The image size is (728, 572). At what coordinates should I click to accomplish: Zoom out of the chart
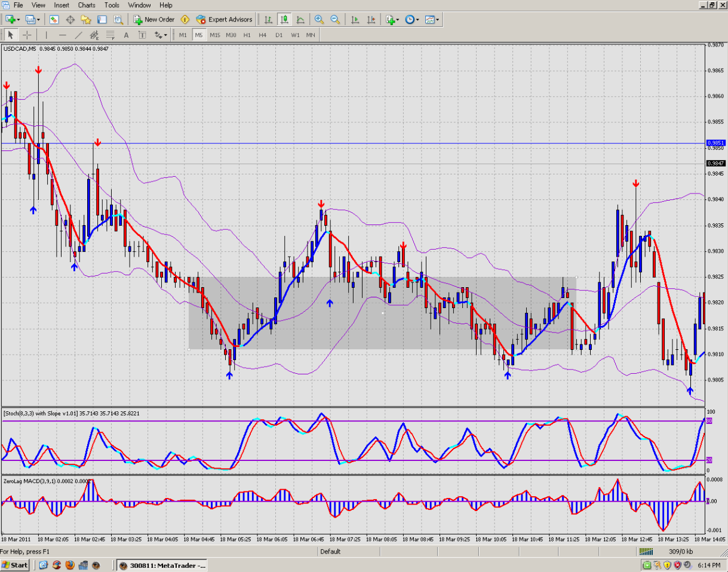click(335, 19)
